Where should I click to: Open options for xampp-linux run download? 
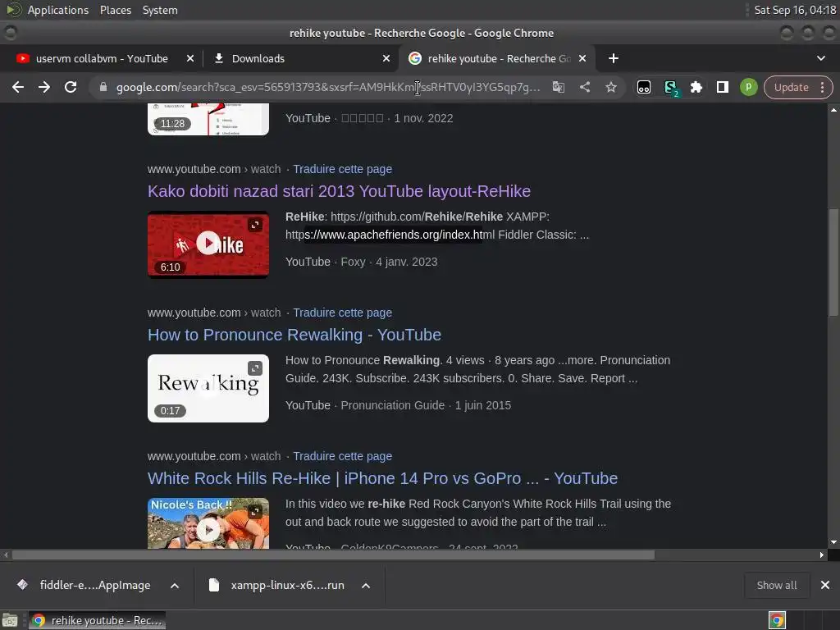click(x=366, y=586)
